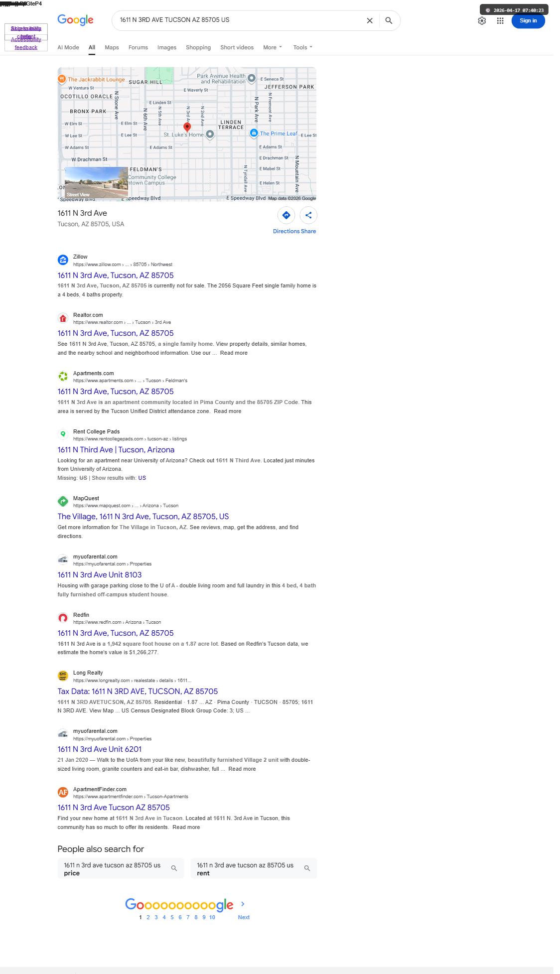The height and width of the screenshot is (974, 560).
Task: Expand Read more on Realtor.com snippet
Action: (234, 353)
